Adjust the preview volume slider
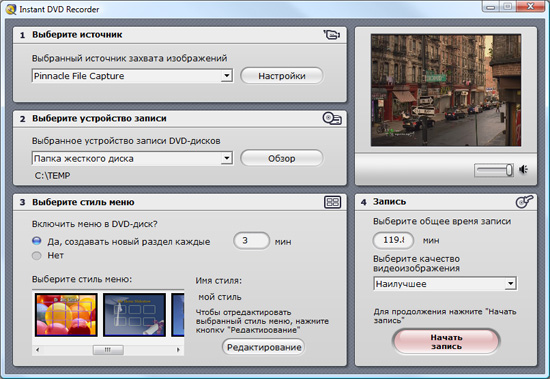The height and width of the screenshot is (379, 550). pos(494,170)
